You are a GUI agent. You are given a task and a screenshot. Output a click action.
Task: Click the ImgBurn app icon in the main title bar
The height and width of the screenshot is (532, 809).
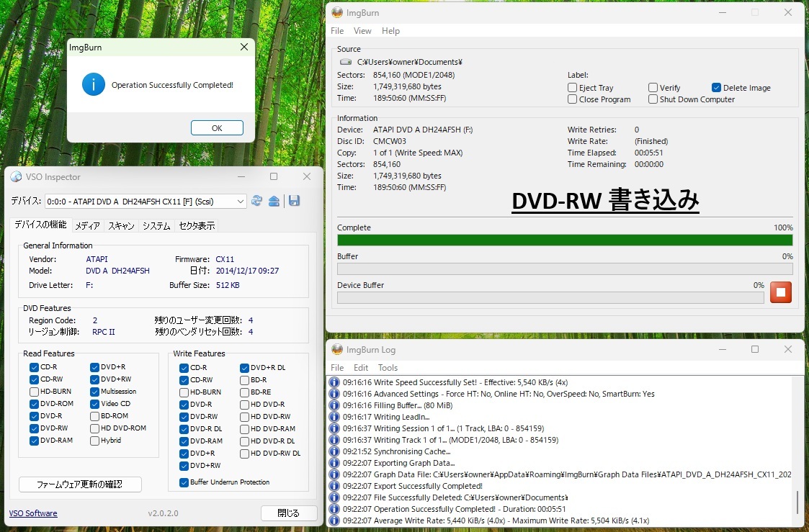337,12
